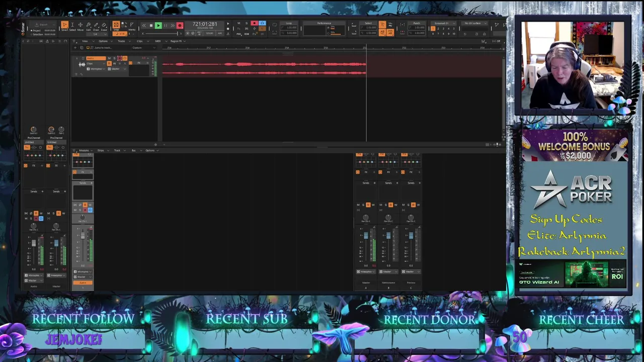Add a new track with plus icon

tap(75, 48)
